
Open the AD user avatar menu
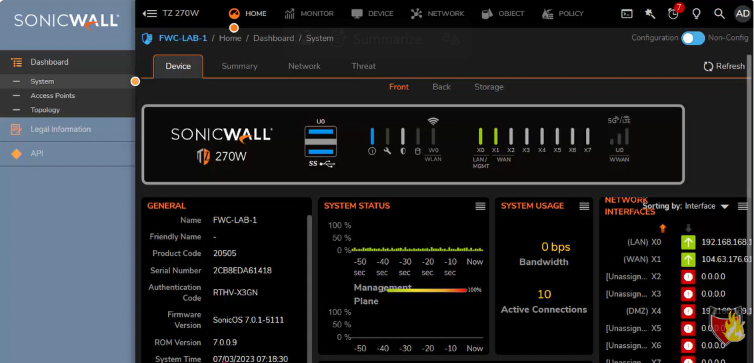(x=742, y=13)
